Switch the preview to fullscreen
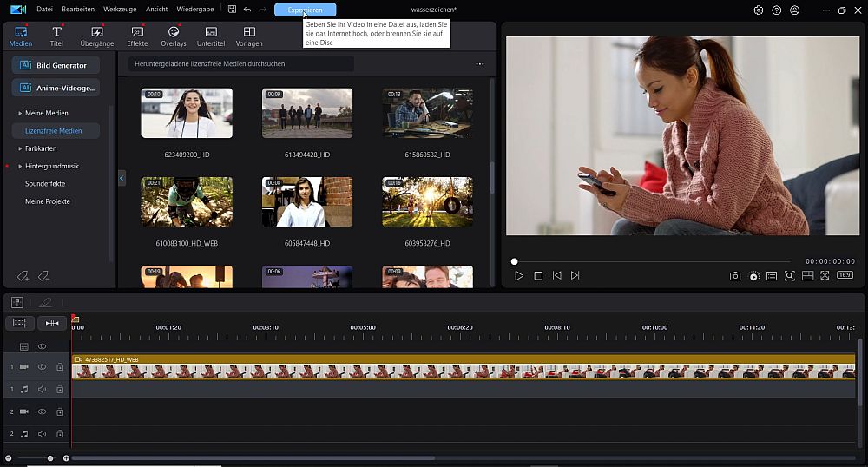The width and height of the screenshot is (868, 467). pos(825,275)
